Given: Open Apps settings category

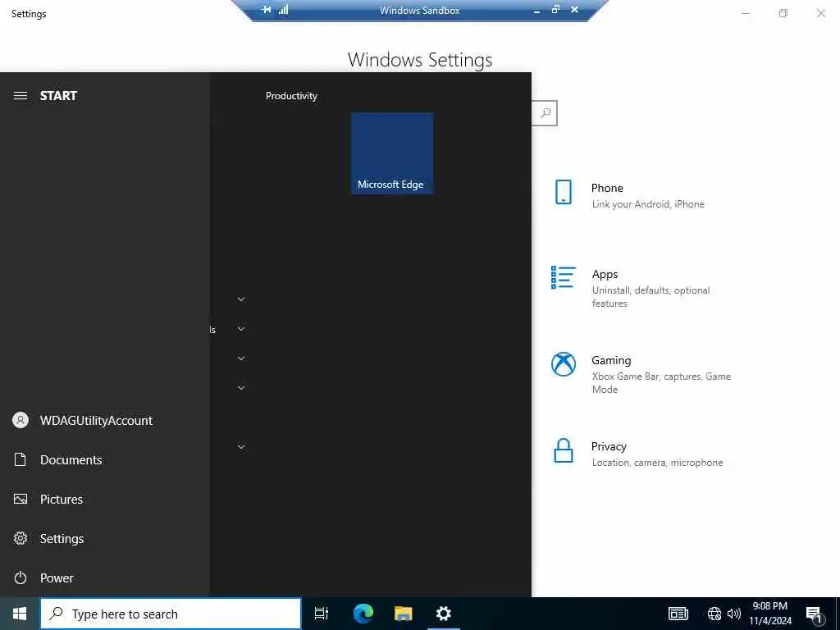Looking at the screenshot, I should click(x=637, y=288).
